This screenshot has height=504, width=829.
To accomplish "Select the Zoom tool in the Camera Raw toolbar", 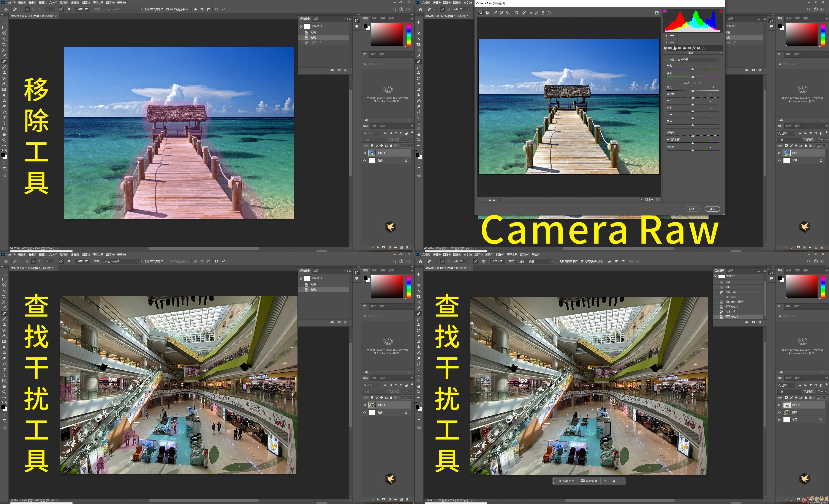I will point(481,13).
